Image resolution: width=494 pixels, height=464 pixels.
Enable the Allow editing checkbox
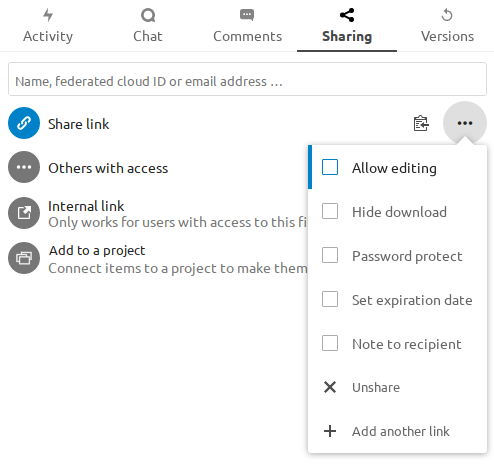pyautogui.click(x=330, y=167)
